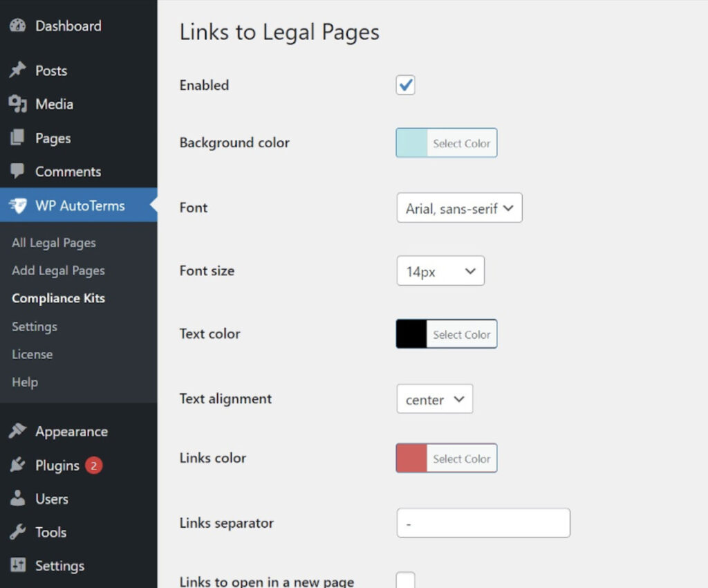Uncheck the Enabled checkbox
The width and height of the screenshot is (708, 588).
tap(405, 85)
